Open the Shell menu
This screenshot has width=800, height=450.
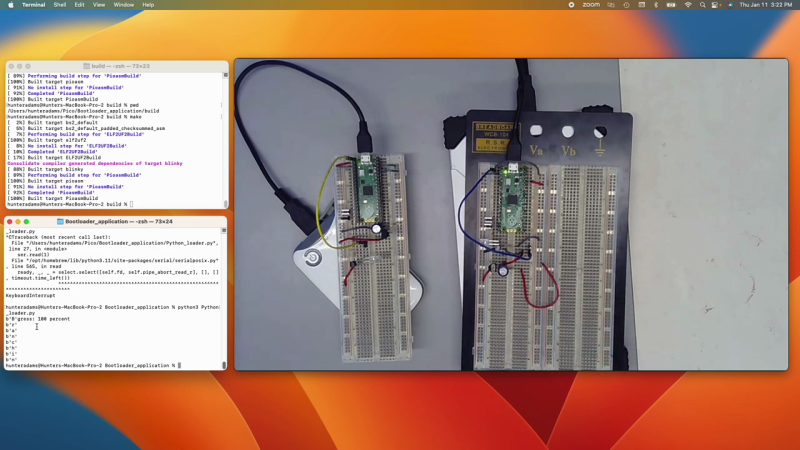[x=60, y=5]
